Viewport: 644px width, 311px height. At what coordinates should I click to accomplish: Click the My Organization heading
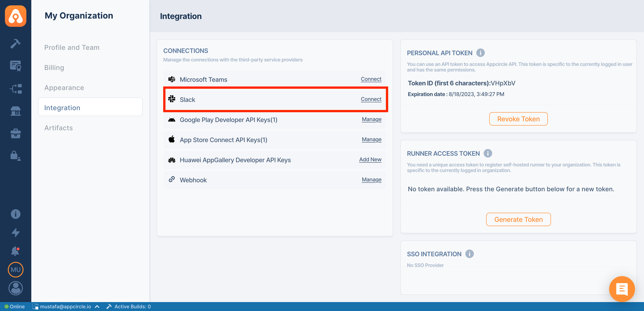[79, 15]
